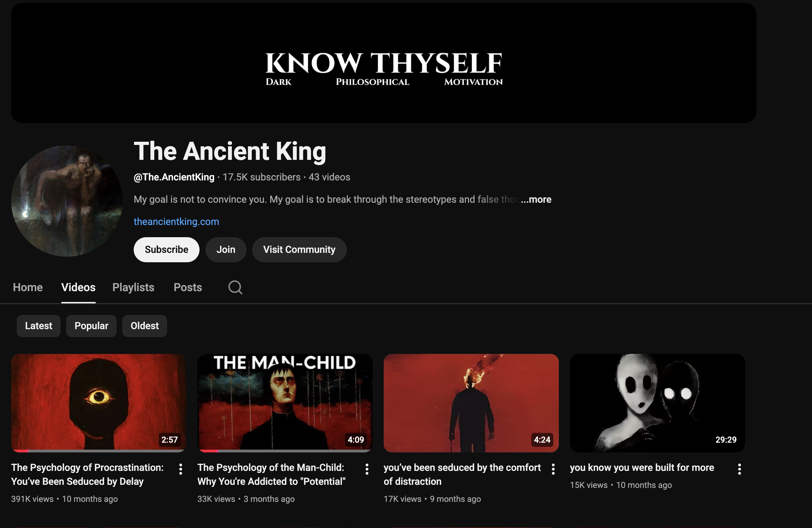812x528 pixels.
Task: Open three-dot menu for comfort of distraction video
Action: click(553, 469)
